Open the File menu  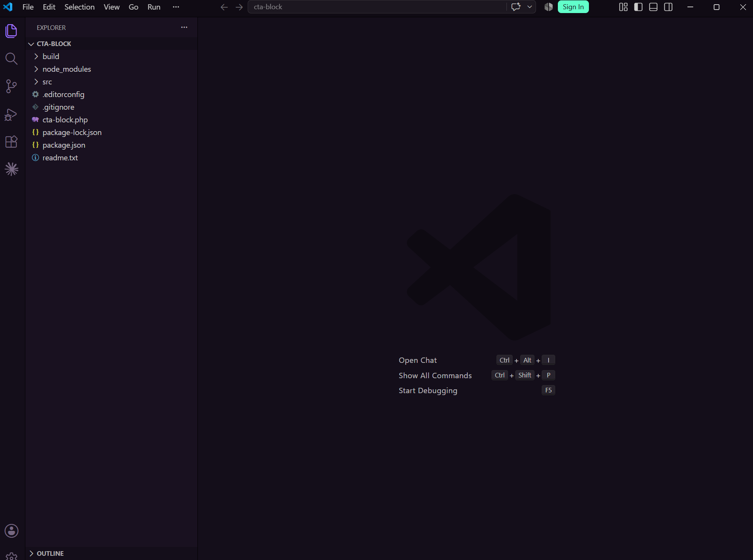pyautogui.click(x=28, y=7)
